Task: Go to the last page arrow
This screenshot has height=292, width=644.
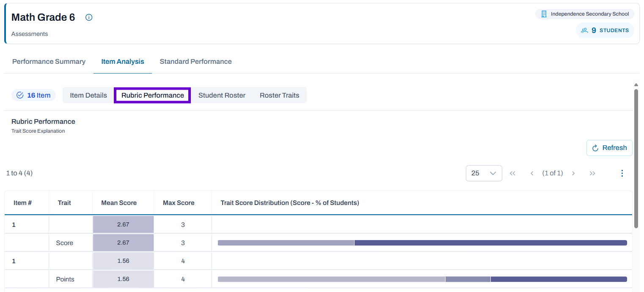Action: tap(592, 173)
